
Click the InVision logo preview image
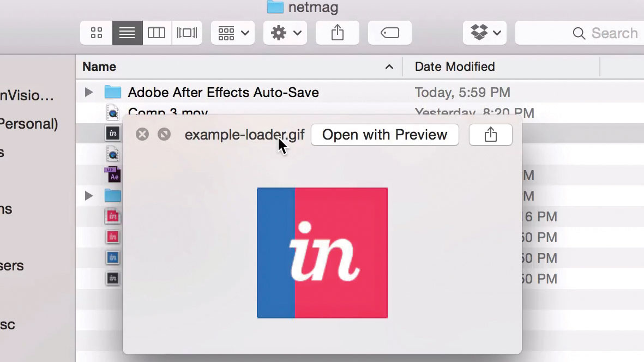[x=322, y=253]
